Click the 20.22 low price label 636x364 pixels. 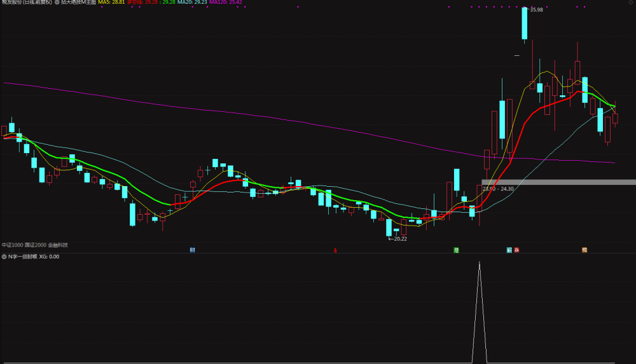[x=400, y=239]
